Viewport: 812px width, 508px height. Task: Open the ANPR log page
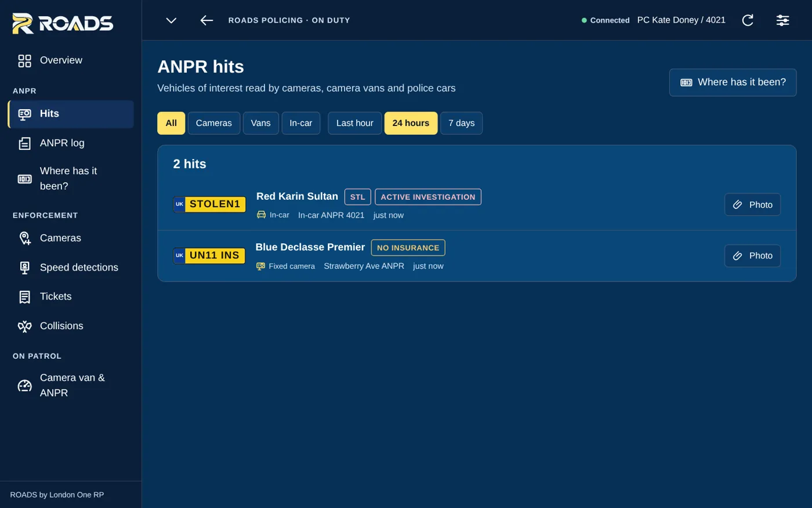click(x=71, y=143)
